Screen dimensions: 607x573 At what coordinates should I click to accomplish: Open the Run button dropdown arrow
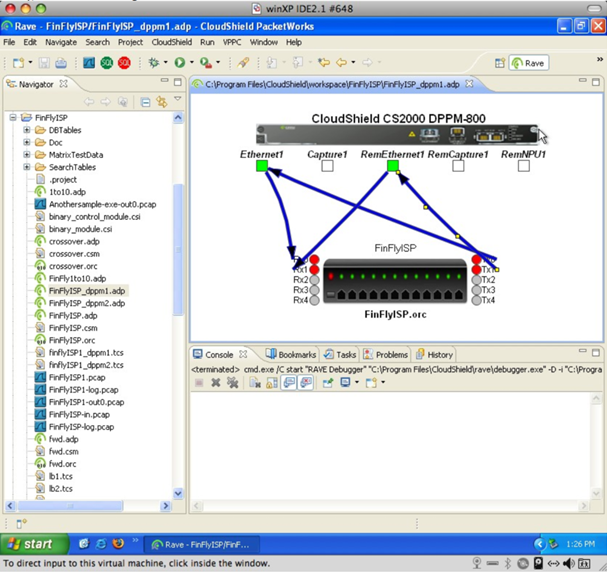[x=192, y=62]
